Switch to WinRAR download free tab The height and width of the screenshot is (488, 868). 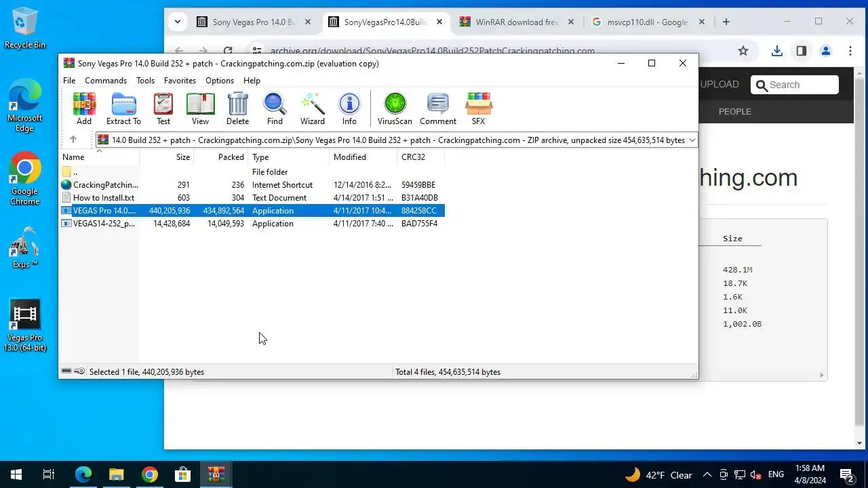click(x=517, y=22)
